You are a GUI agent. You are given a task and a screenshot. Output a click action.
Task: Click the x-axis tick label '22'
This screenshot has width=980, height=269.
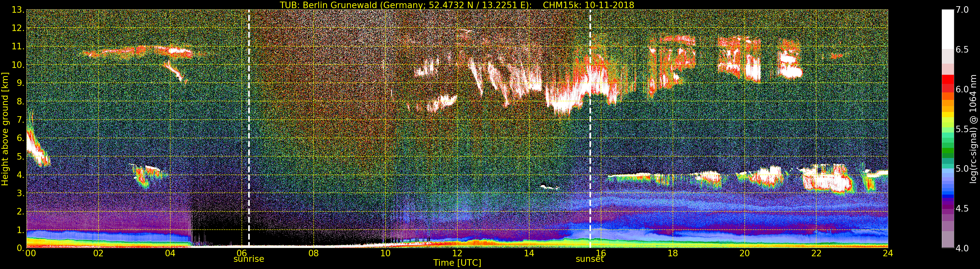tap(816, 253)
